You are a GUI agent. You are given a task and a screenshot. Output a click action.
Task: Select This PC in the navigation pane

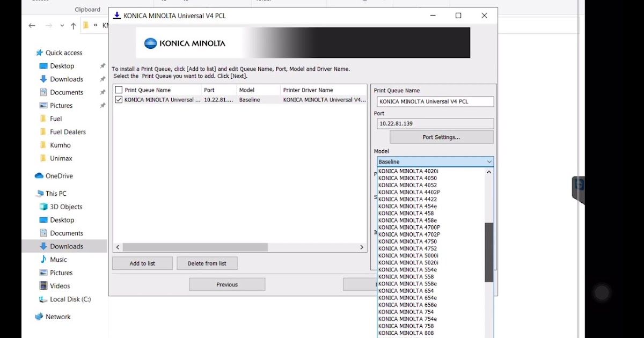click(x=56, y=194)
